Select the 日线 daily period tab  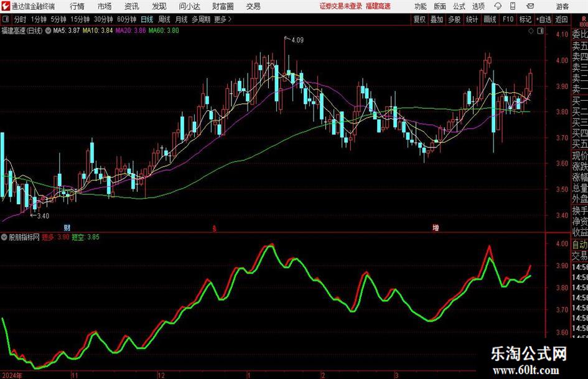pos(147,19)
